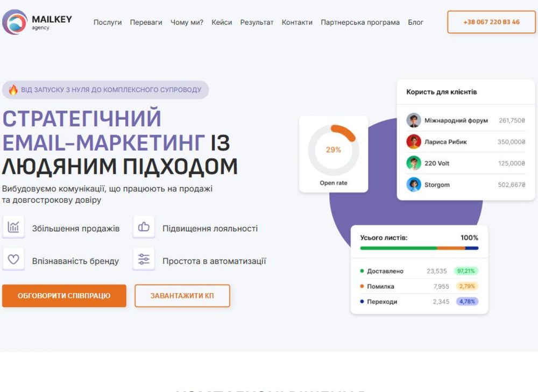Click the 220 Volt avatar
Viewport: 538px width, 392px height.
coord(414,163)
